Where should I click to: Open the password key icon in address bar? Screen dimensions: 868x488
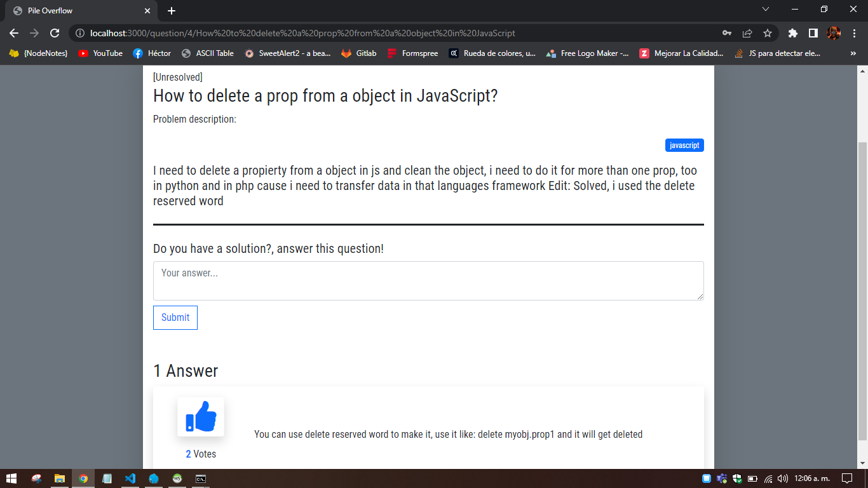point(728,33)
